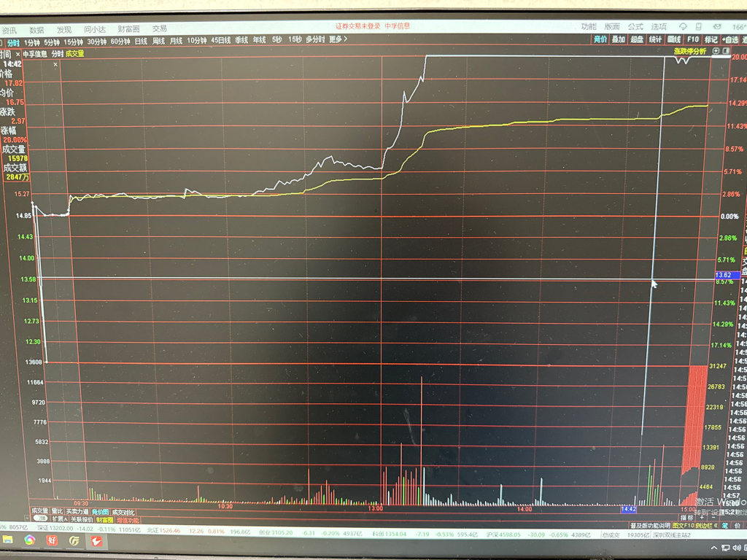
Task: Click the 14:42 time marker on axis
Action: point(628,509)
